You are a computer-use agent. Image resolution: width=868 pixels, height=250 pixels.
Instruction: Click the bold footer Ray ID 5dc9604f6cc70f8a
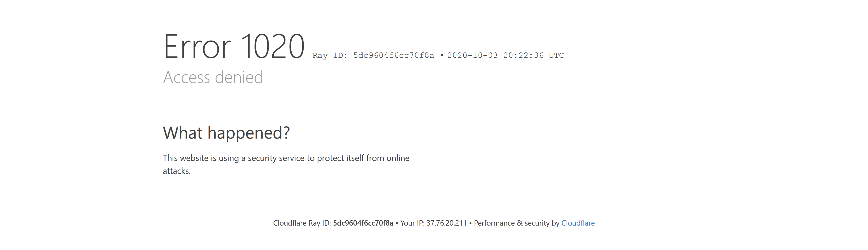point(363,223)
